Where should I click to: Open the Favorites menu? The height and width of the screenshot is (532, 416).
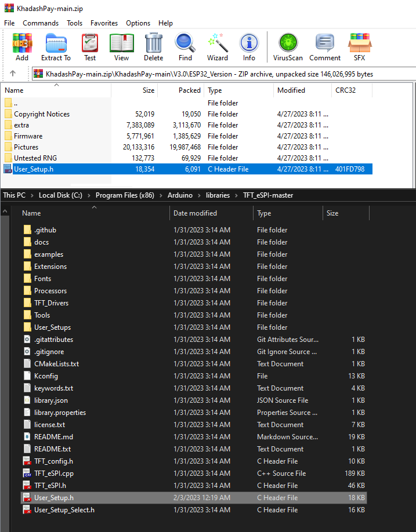(104, 23)
